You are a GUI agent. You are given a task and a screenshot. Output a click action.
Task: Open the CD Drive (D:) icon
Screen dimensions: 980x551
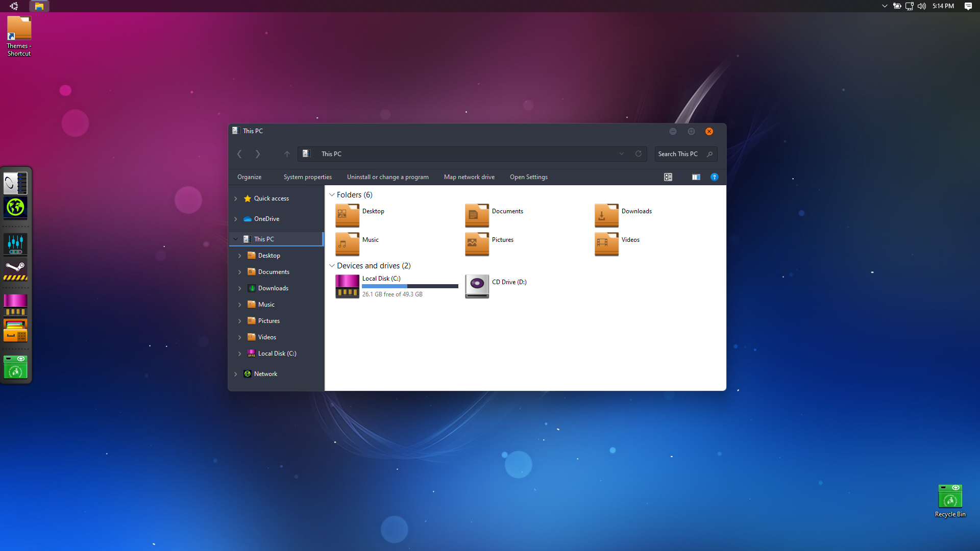tap(477, 286)
